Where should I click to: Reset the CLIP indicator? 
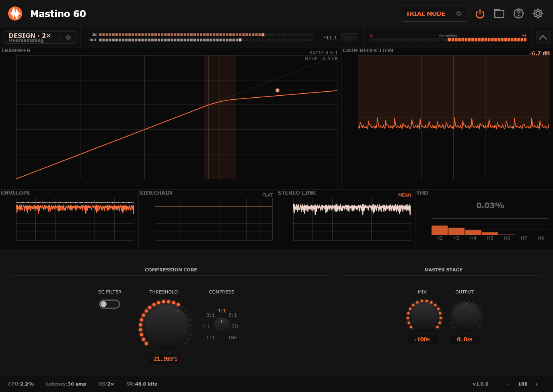349,37
